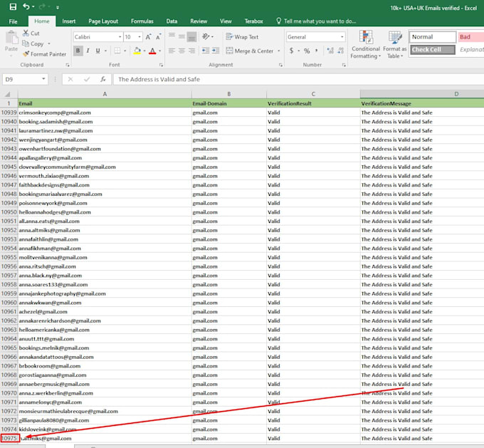Click Increase Font Size icon
Screen dimensions: 484x448
click(x=148, y=37)
